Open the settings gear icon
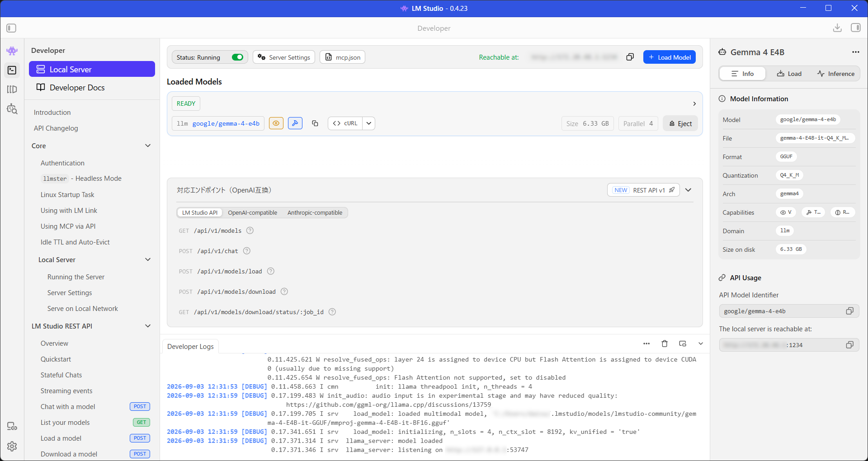The width and height of the screenshot is (868, 461). click(x=12, y=446)
